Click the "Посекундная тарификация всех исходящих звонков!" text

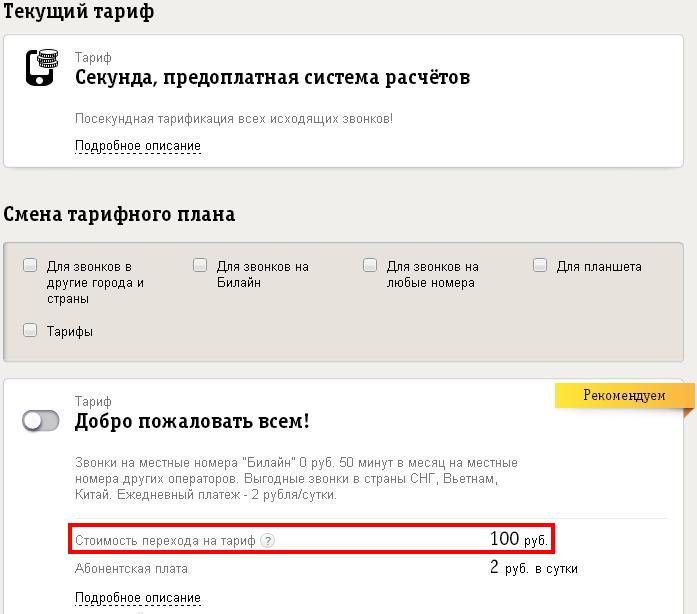coord(234,119)
